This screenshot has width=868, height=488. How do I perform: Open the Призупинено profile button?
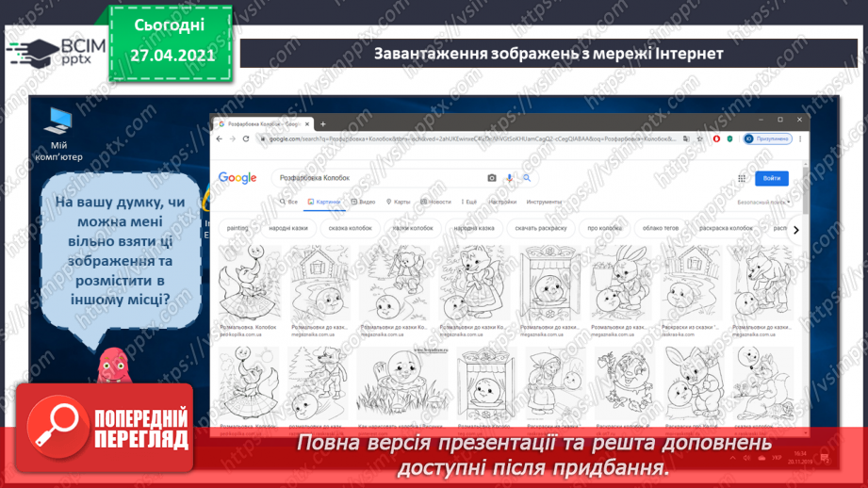point(768,138)
